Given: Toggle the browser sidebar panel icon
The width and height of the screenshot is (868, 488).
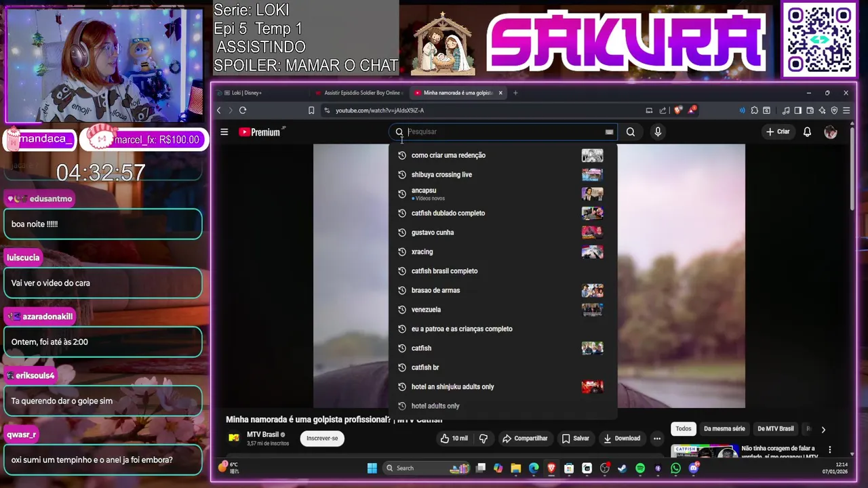Looking at the screenshot, I should point(798,110).
